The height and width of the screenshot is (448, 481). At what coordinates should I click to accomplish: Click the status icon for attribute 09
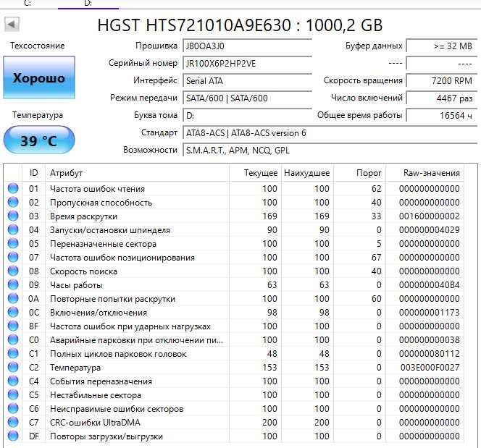click(x=13, y=284)
